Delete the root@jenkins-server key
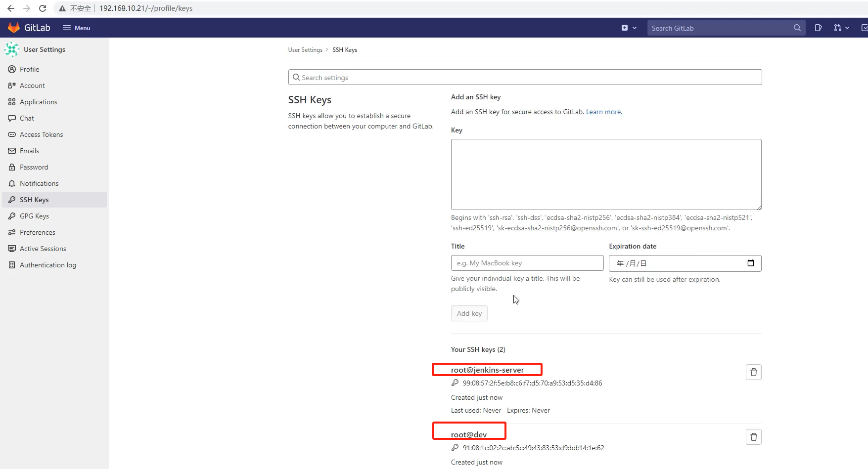This screenshot has height=469, width=868. (x=754, y=372)
